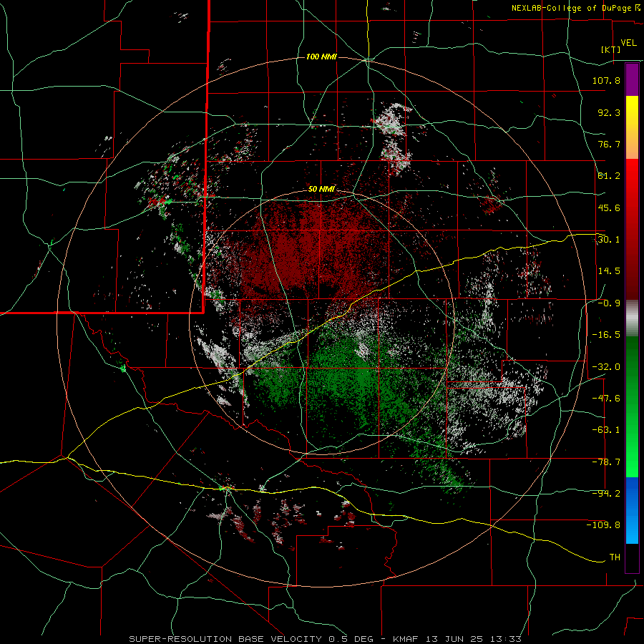Click the TH threshold label
The height and width of the screenshot is (644, 644).
[615, 557]
